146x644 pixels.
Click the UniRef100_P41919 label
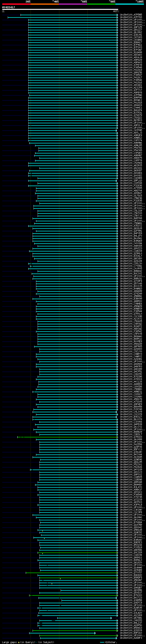pyautogui.click(x=131, y=70)
